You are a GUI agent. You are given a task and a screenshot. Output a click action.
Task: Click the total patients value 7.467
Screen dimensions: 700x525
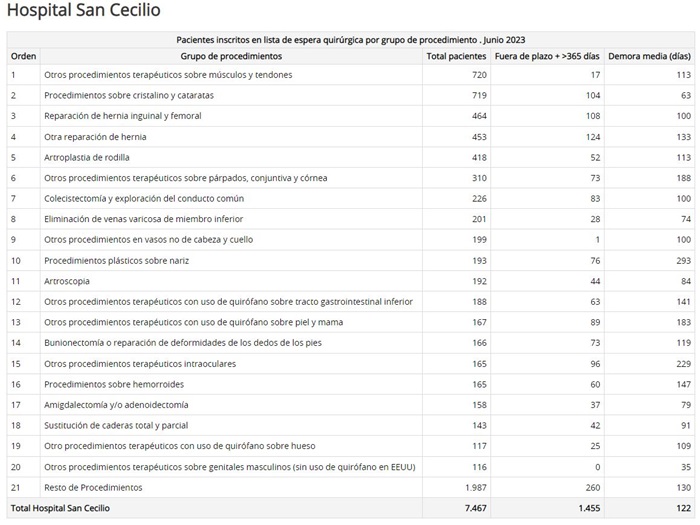pos(475,508)
